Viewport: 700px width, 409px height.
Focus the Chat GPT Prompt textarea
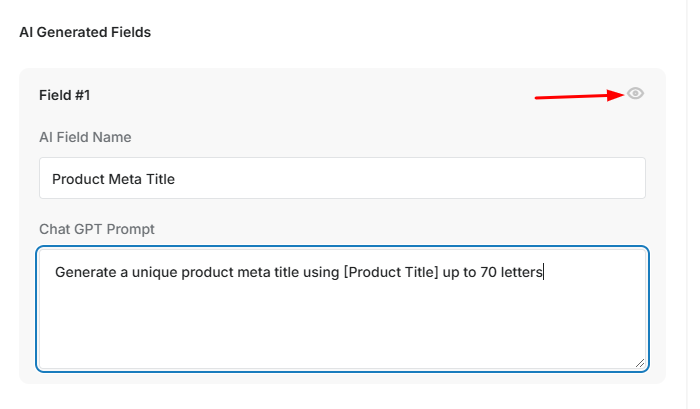pyautogui.click(x=342, y=309)
